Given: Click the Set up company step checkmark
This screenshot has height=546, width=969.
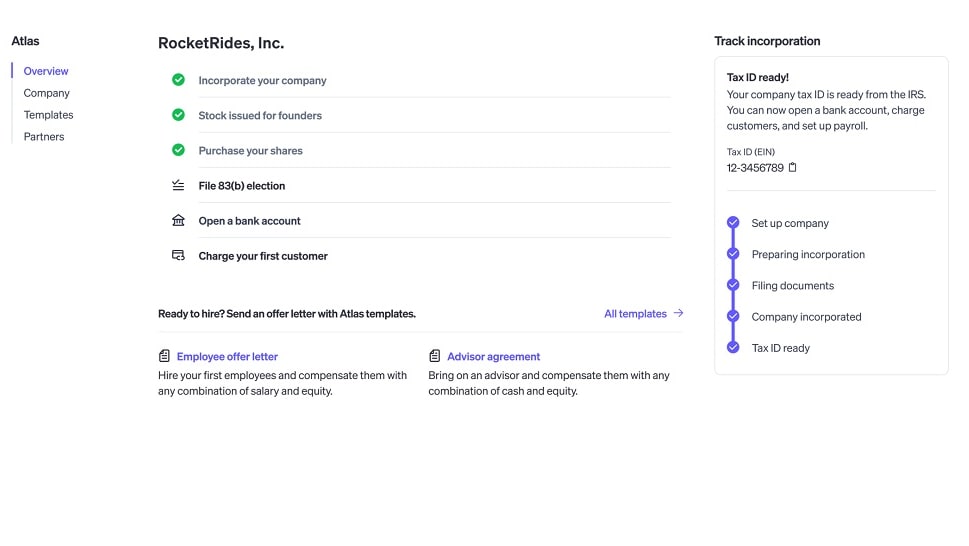Looking at the screenshot, I should click(x=733, y=222).
